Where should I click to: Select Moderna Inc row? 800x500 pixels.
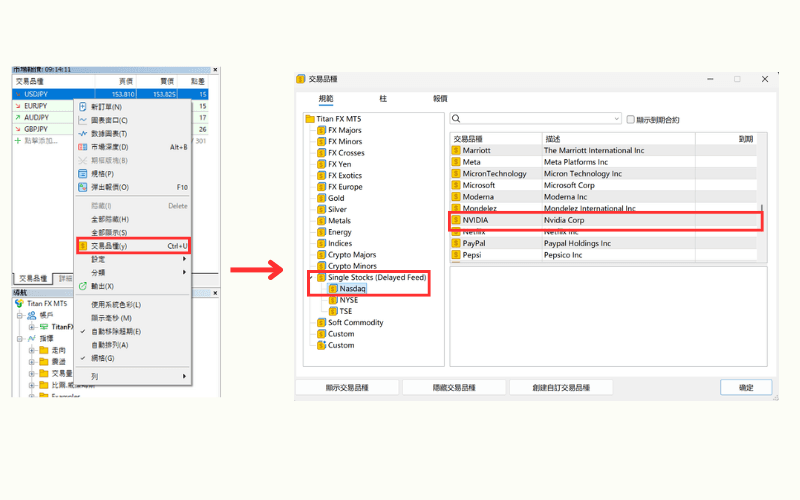click(x=604, y=197)
